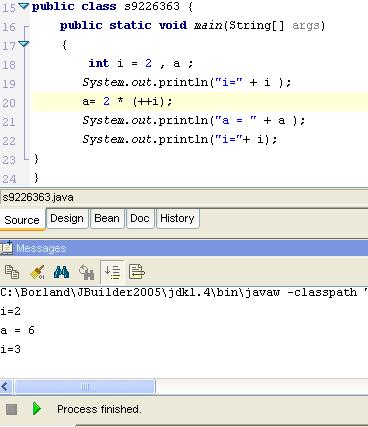Clear messages with the broom icon
The image size is (368, 427).
point(37,272)
